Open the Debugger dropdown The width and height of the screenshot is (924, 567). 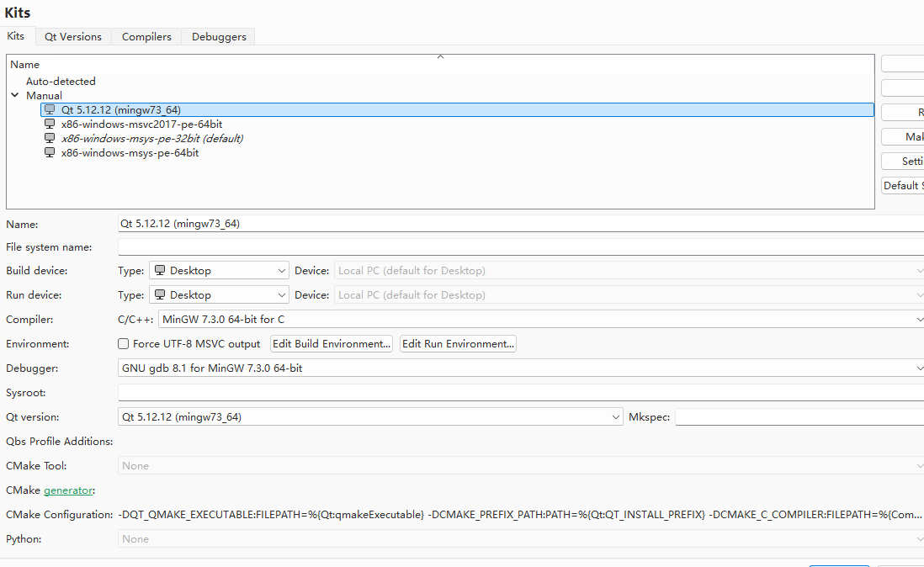pyautogui.click(x=521, y=368)
